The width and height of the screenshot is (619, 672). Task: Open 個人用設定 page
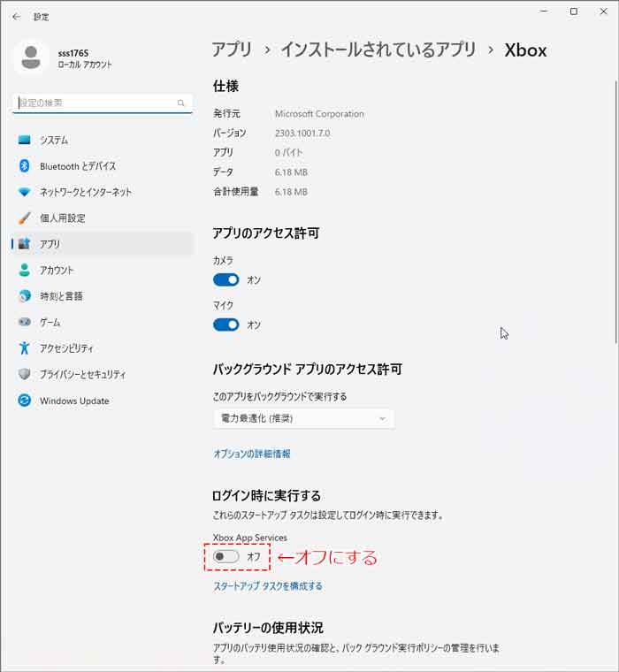[103, 218]
